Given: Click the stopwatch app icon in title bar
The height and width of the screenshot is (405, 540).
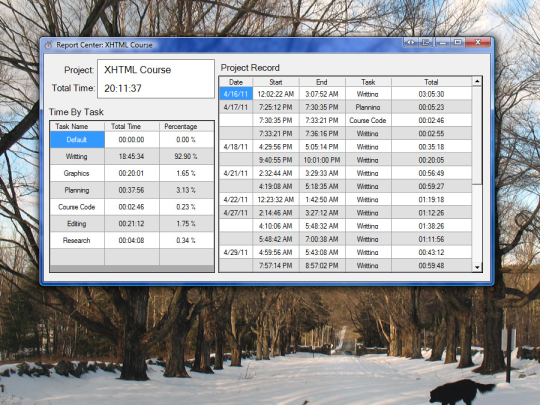Looking at the screenshot, I should point(48,45).
